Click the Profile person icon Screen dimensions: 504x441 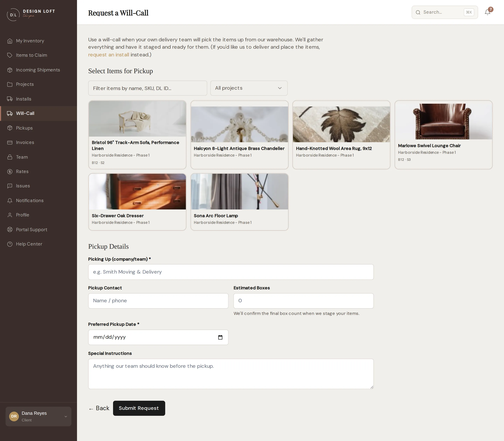pos(10,215)
